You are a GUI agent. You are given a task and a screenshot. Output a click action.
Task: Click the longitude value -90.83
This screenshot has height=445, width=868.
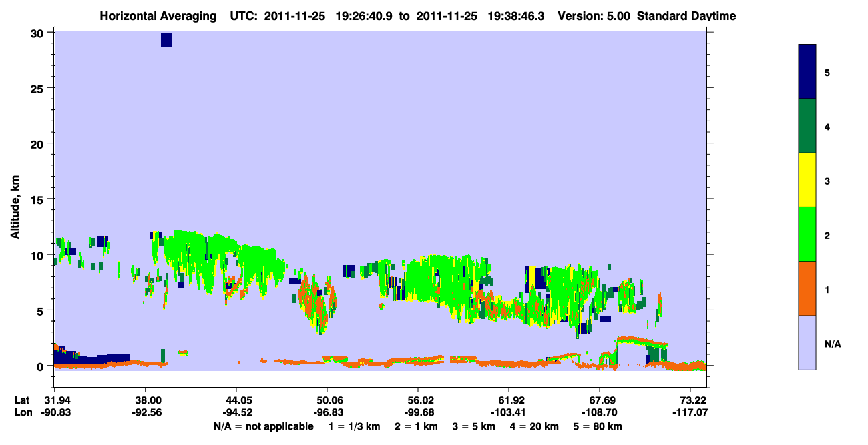(x=55, y=412)
